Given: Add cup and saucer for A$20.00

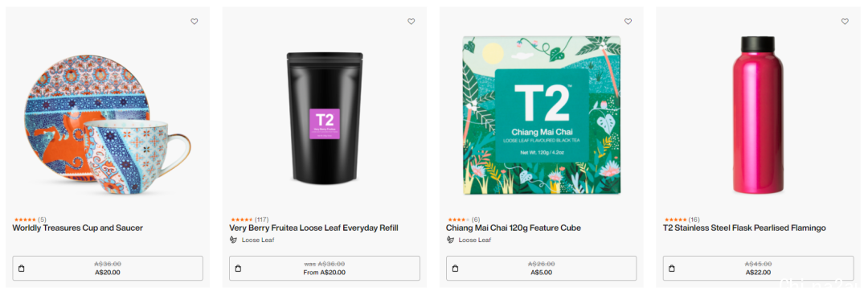Looking at the screenshot, I should (108, 269).
